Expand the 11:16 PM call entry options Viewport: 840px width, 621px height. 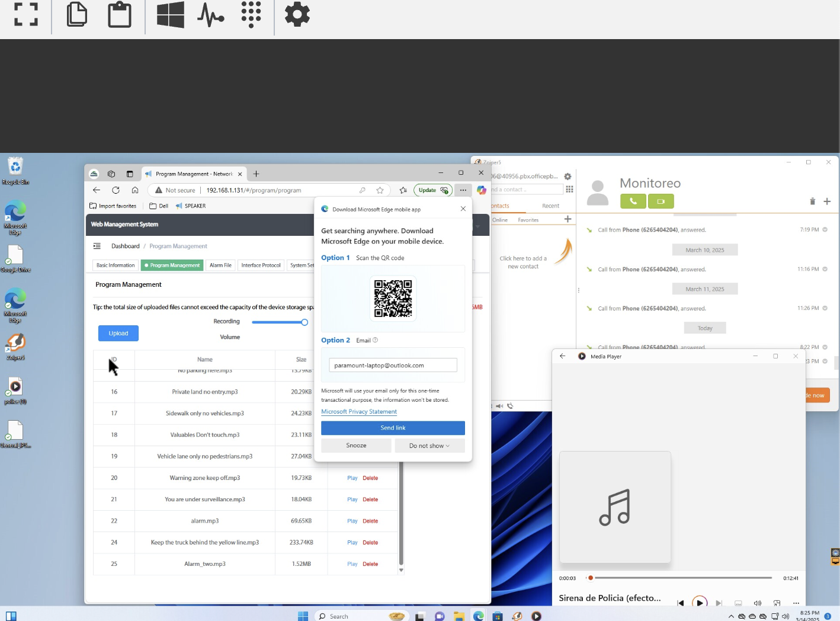click(x=825, y=269)
